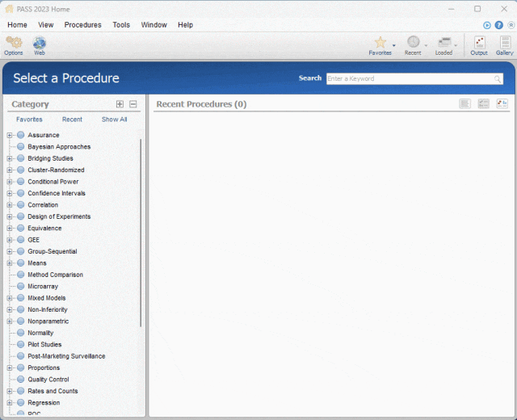Click the search magnifier icon
Viewport: 517px width, 420px height.
coord(498,79)
